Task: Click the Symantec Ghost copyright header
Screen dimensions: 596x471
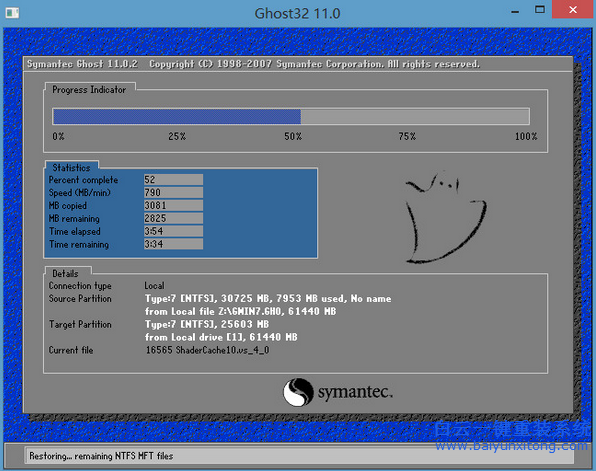Action: coord(253,64)
